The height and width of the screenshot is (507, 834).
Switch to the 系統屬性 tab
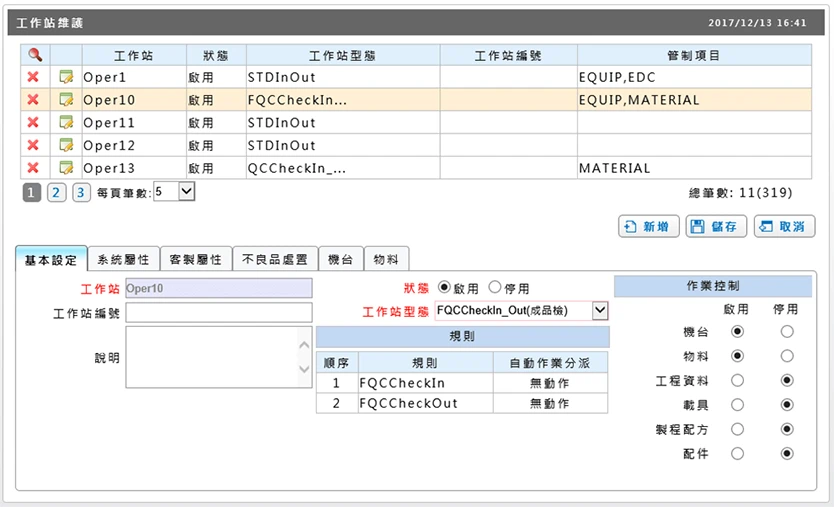pyautogui.click(x=123, y=259)
